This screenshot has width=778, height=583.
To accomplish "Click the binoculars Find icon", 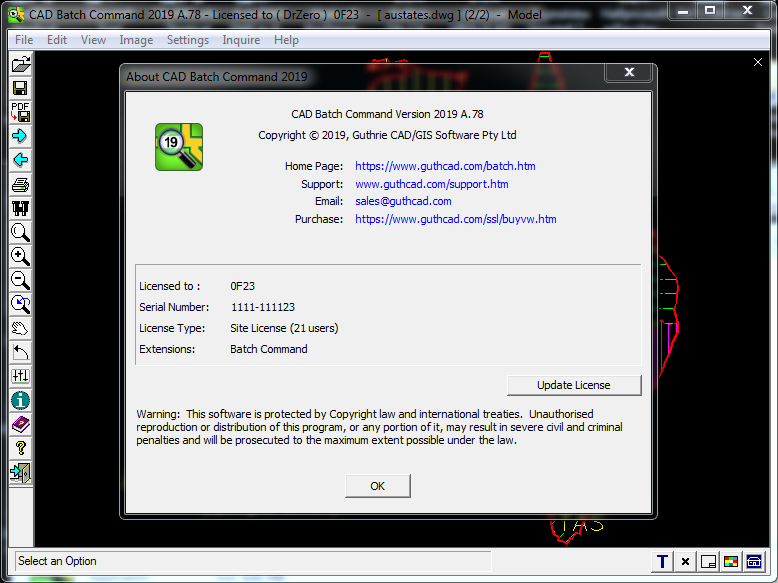I will pyautogui.click(x=21, y=208).
